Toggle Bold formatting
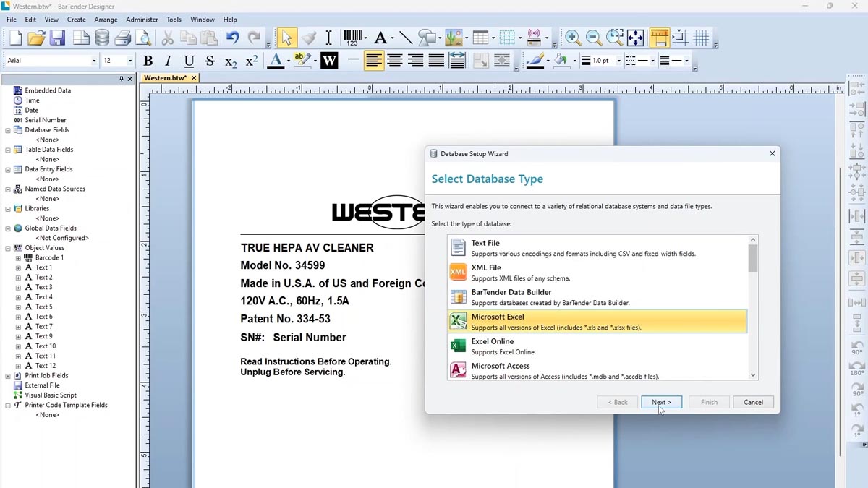The image size is (868, 488). (x=148, y=61)
